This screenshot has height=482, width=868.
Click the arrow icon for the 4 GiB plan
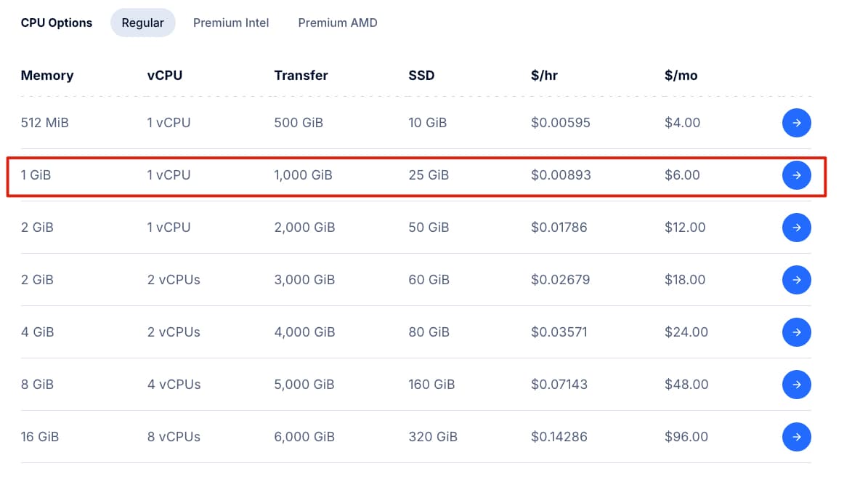point(797,332)
